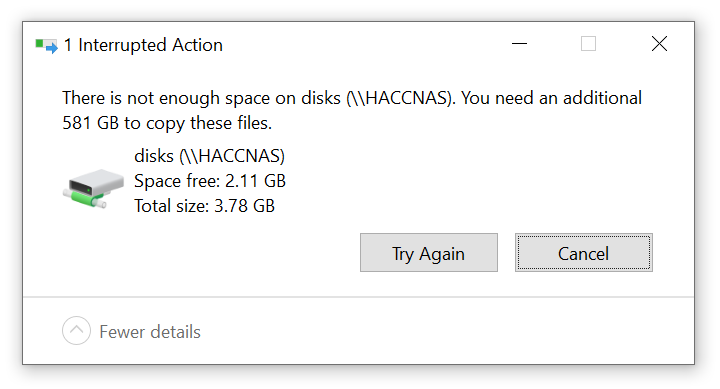Click the "disks (\\HACCNAS)" label above Space free
Viewport: 720px width, 389px height.
click(x=209, y=156)
